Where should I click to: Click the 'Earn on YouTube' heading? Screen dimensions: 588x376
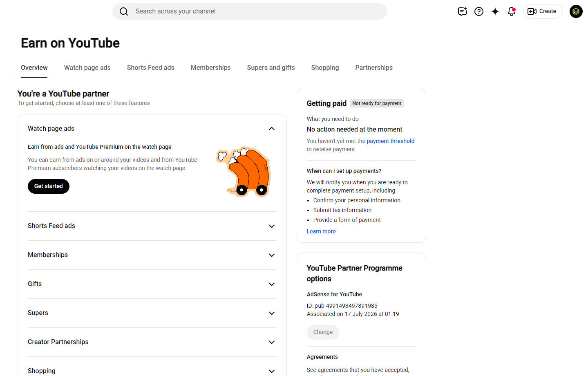[70, 43]
